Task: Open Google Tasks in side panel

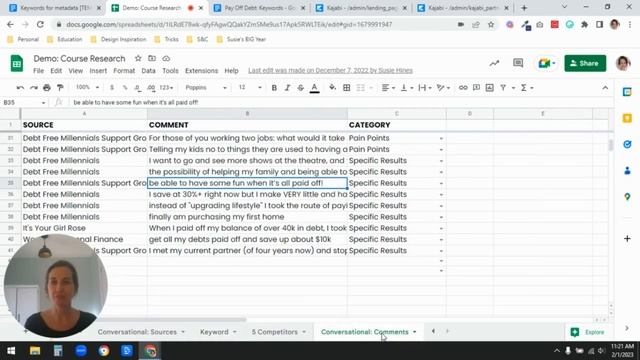Action: 627,144
